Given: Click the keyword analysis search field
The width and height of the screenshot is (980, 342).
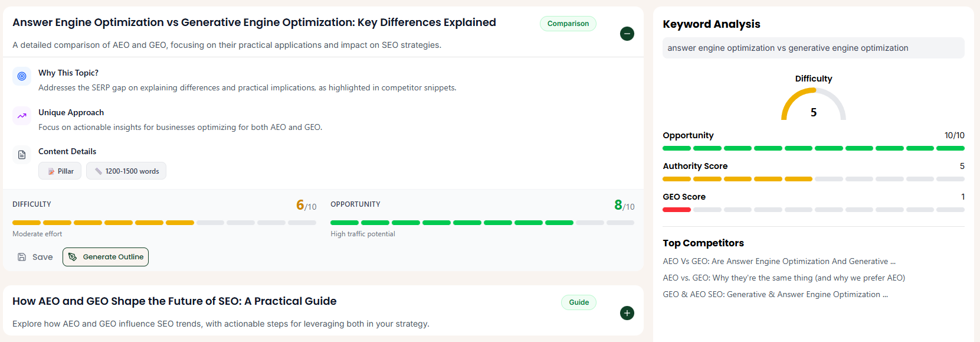Looking at the screenshot, I should click(x=813, y=48).
